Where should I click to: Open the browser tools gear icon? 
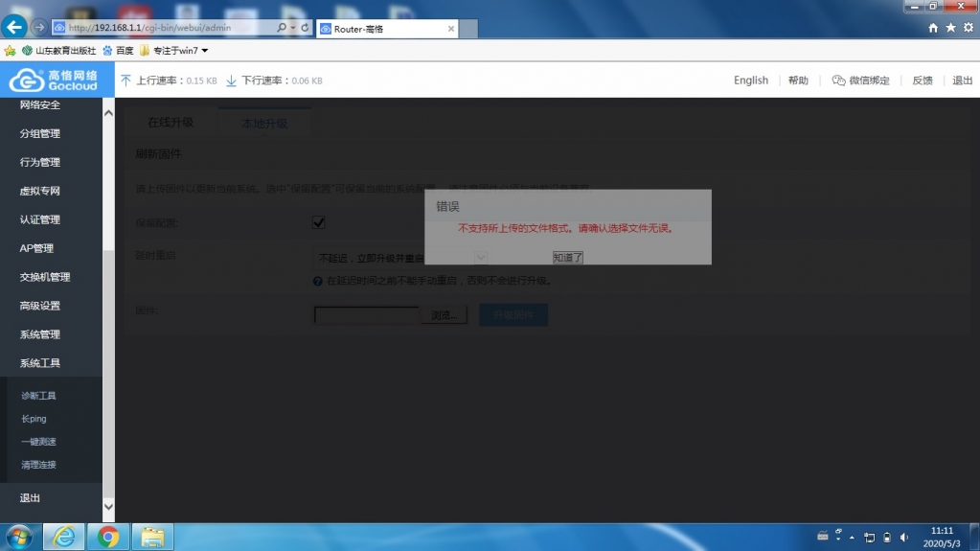969,28
